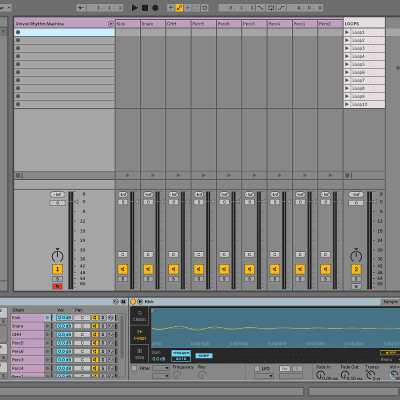
Task: Select the CHH track header
Action: pos(178,24)
